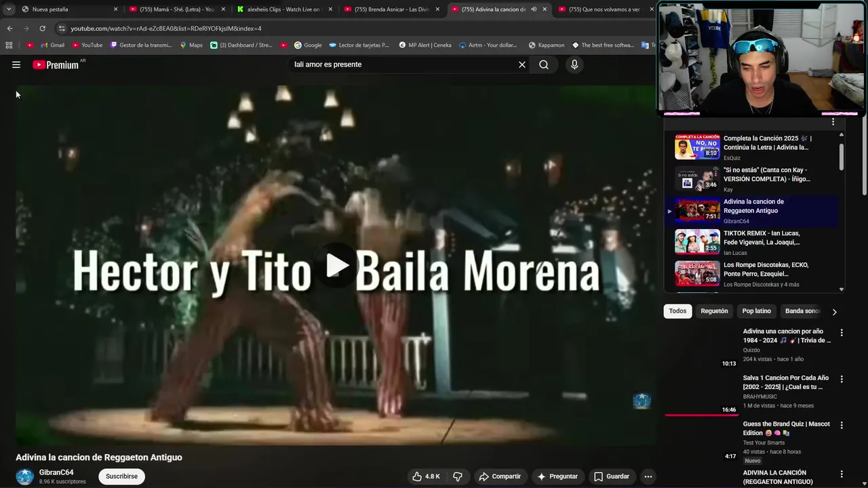Play Completa la Canción 2025 playlist item
Viewport: 868px width, 488px height.
753,147
